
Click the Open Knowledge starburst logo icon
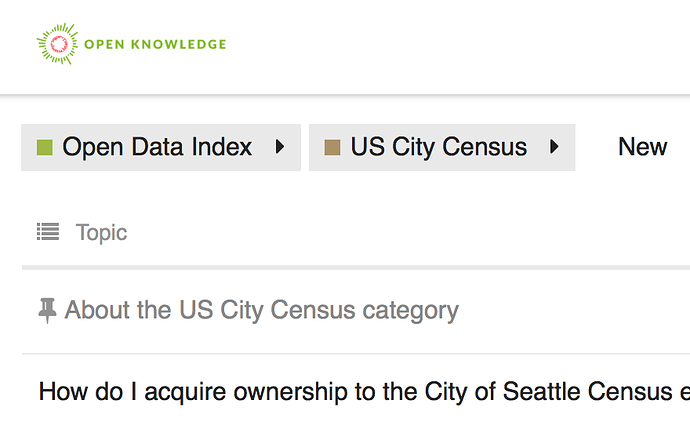pos(57,44)
